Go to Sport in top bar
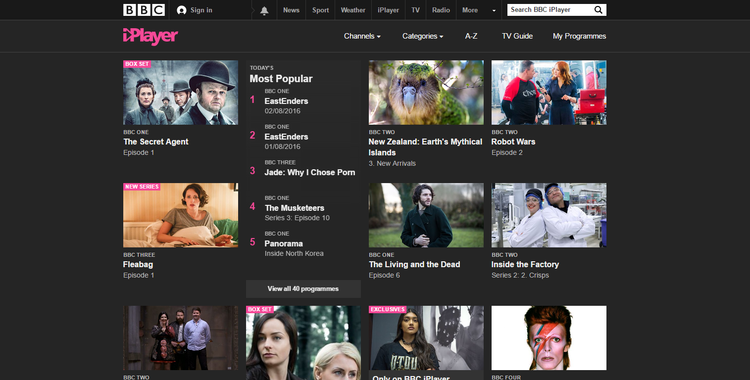The height and width of the screenshot is (380, 750). click(x=320, y=10)
